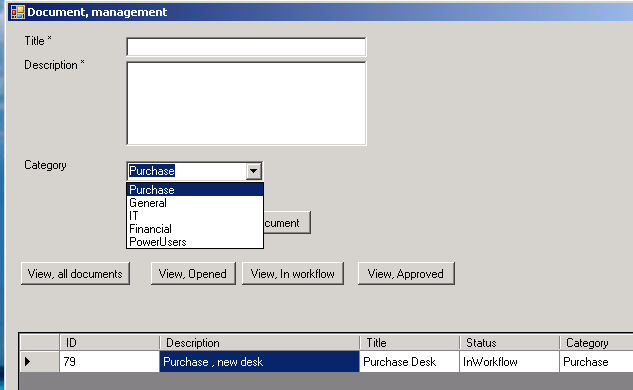The image size is (633, 390).
Task: Pick PowerUsers from the dropdown list
Action: 195,242
